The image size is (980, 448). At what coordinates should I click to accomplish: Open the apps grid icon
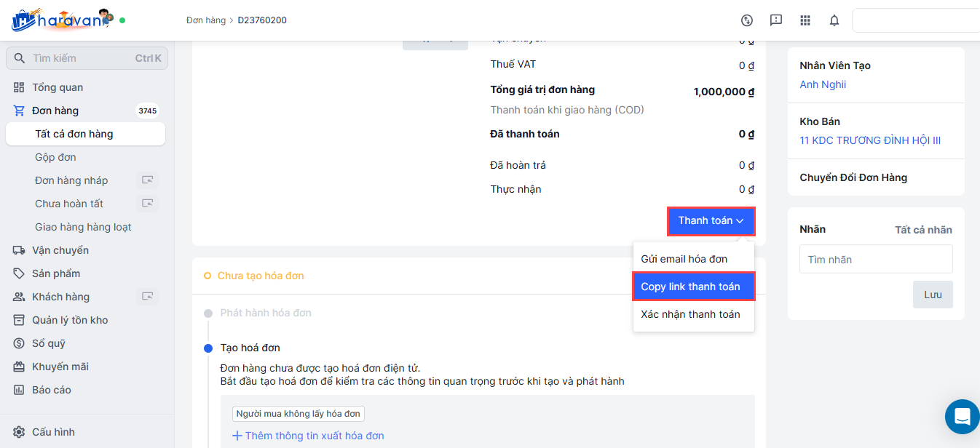(x=805, y=20)
